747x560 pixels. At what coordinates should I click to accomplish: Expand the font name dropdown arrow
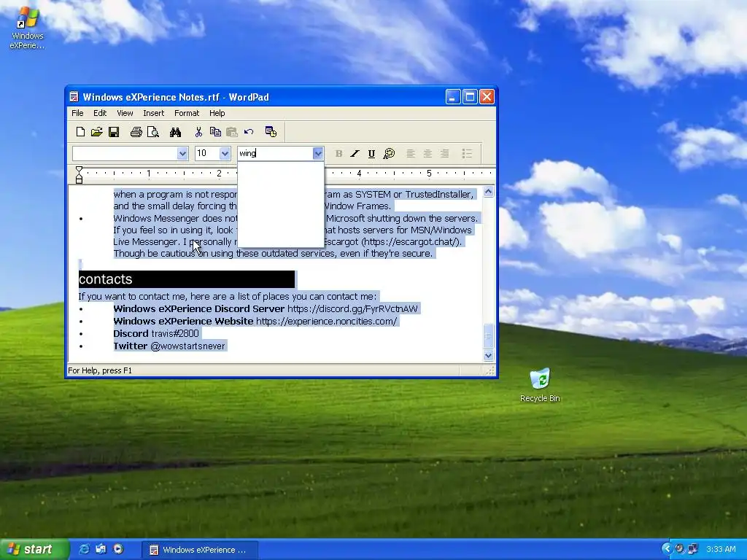tap(182, 153)
